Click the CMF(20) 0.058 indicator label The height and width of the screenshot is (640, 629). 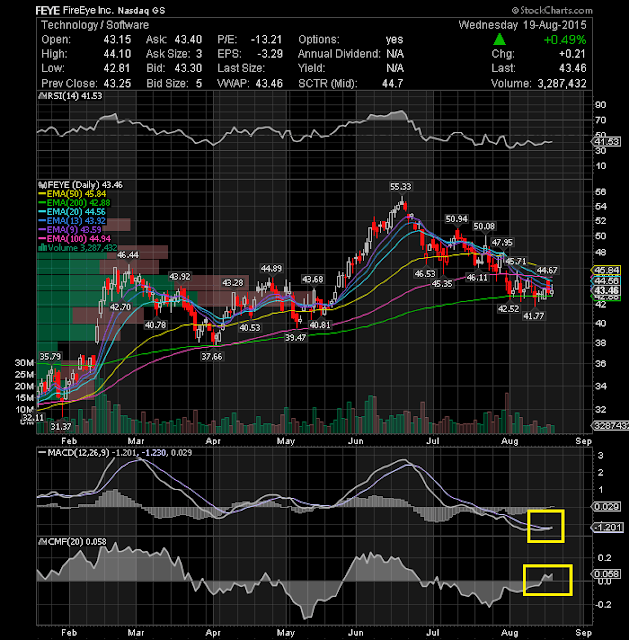[x=73, y=542]
